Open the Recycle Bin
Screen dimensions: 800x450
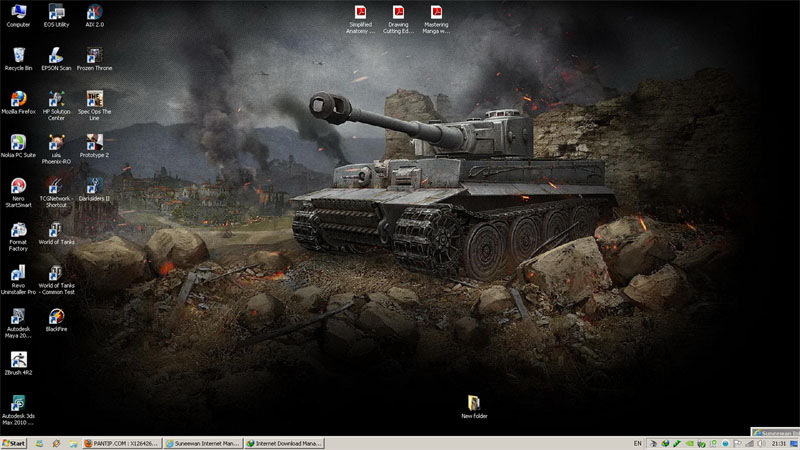pos(18,59)
